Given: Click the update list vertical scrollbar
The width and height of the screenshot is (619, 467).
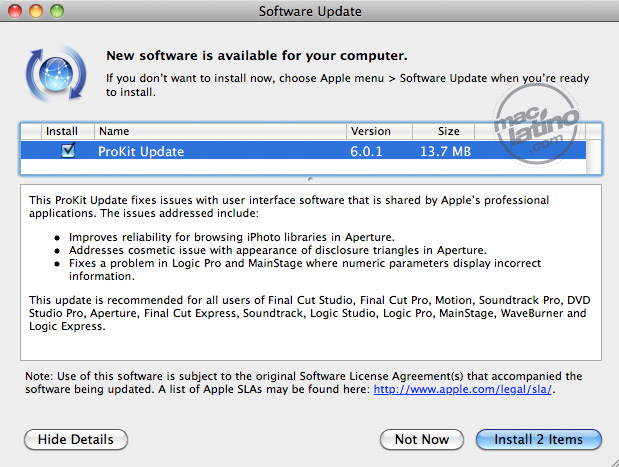Looking at the screenshot, I should click(x=593, y=156).
